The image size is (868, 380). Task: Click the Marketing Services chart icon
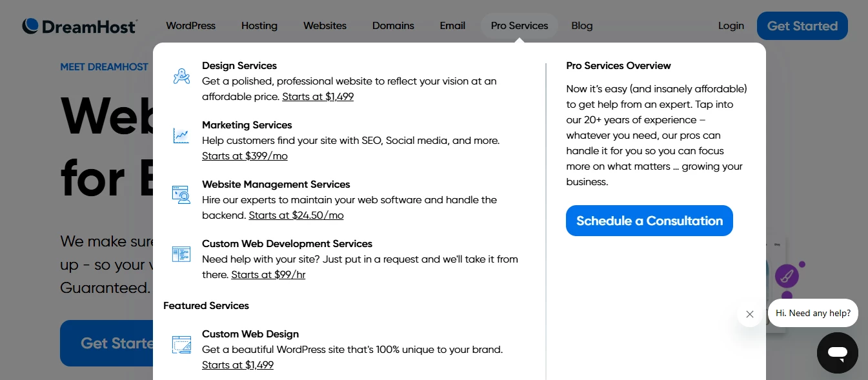(181, 135)
